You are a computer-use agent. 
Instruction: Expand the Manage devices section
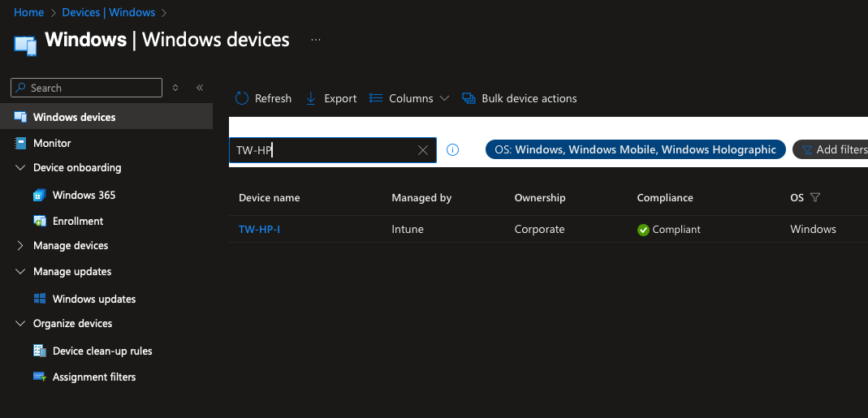21,245
